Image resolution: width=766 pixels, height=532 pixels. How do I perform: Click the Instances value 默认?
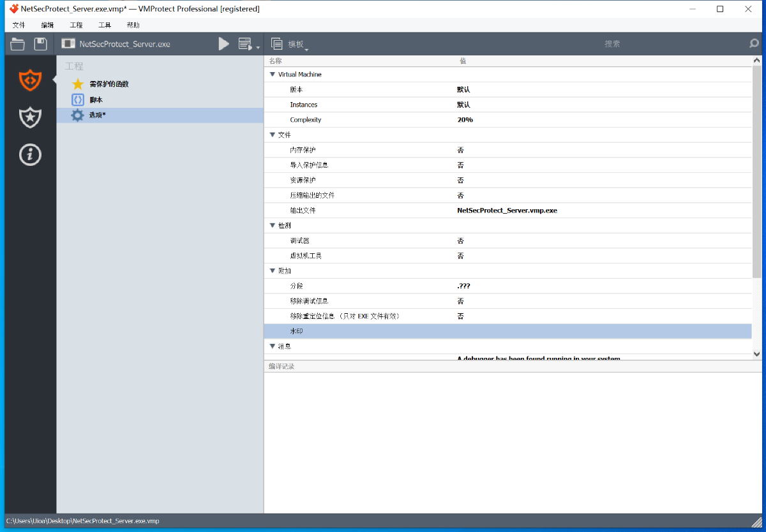pyautogui.click(x=464, y=105)
